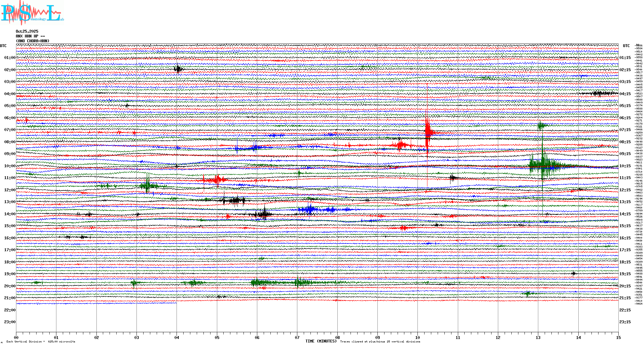
Task: Click the UTC label at the top right
Action: point(626,46)
